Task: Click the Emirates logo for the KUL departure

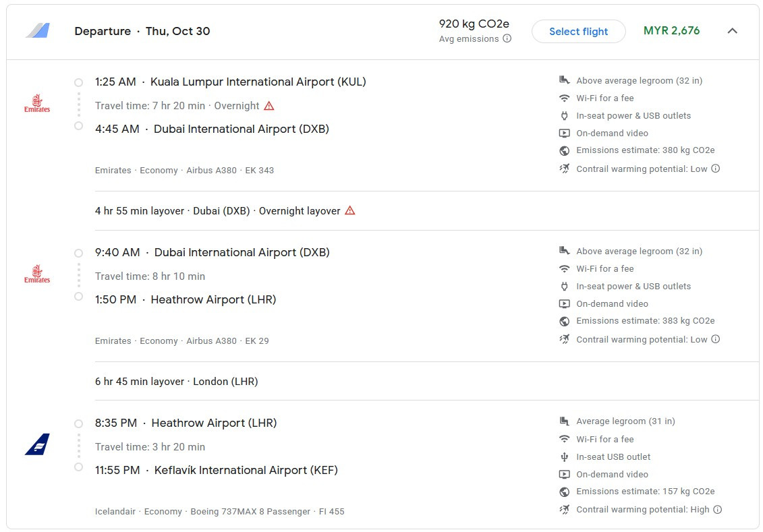Action: tap(37, 103)
